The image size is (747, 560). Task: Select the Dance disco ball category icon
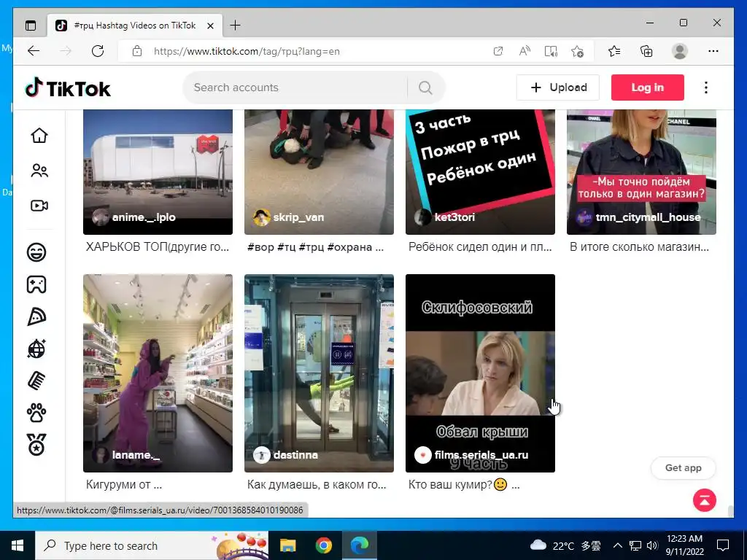pos(36,349)
